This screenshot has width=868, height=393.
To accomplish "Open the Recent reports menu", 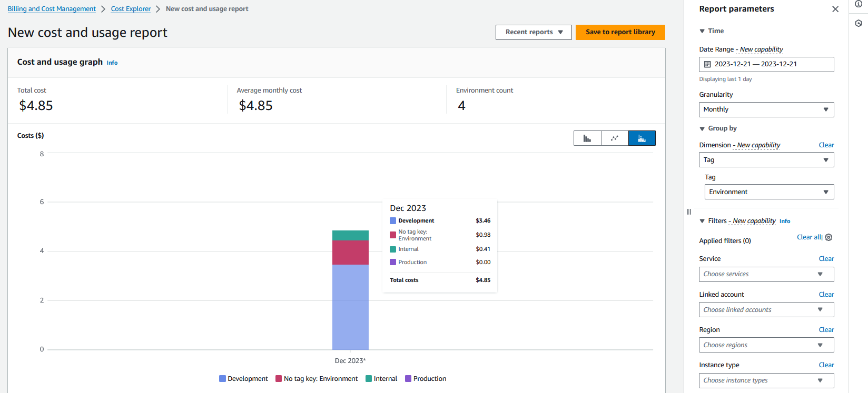I will pyautogui.click(x=534, y=32).
